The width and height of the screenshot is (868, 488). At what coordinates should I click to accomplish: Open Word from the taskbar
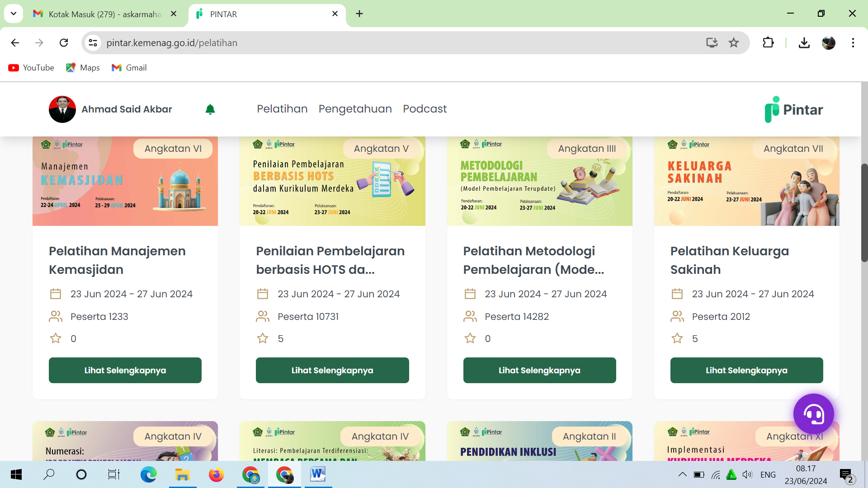[x=318, y=474]
